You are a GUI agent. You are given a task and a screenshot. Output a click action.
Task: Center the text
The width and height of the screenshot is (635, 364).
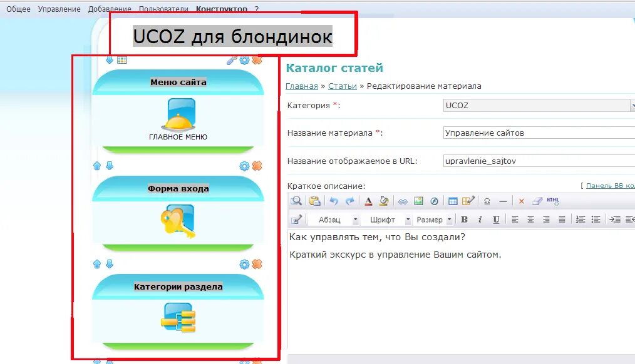(x=530, y=219)
